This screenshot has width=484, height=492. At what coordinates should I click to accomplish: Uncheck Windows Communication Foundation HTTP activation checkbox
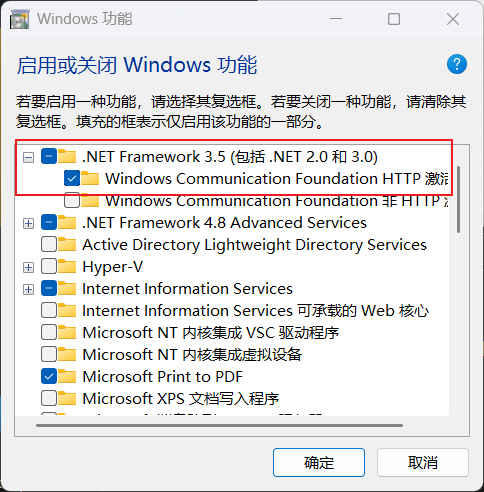(x=72, y=178)
